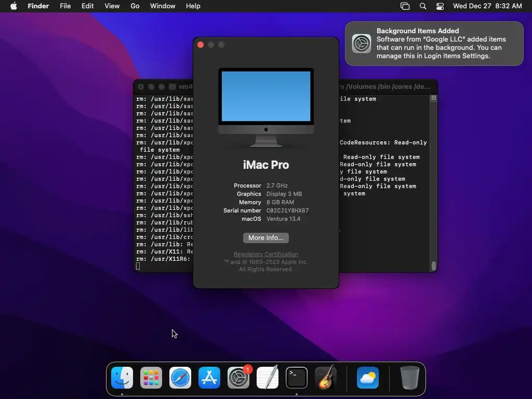This screenshot has width=532, height=399.
Task: Click the Terminal title /Volumes /bin /cores
Action: (379, 87)
